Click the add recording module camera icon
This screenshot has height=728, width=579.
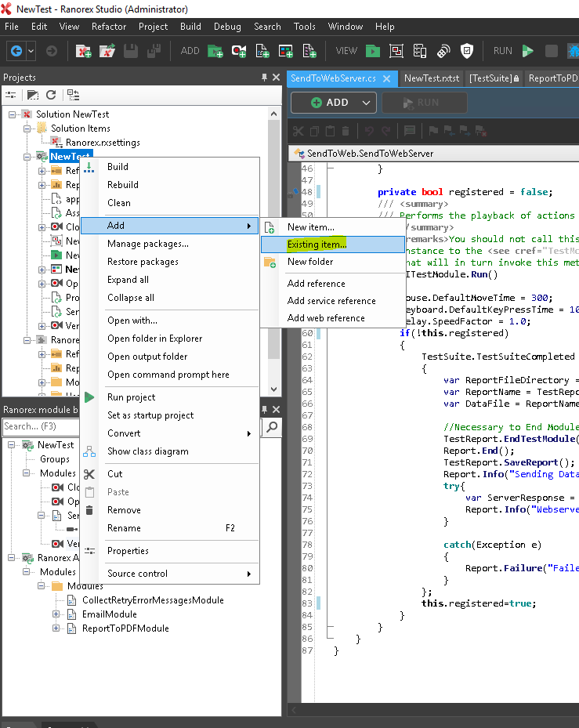click(x=239, y=51)
